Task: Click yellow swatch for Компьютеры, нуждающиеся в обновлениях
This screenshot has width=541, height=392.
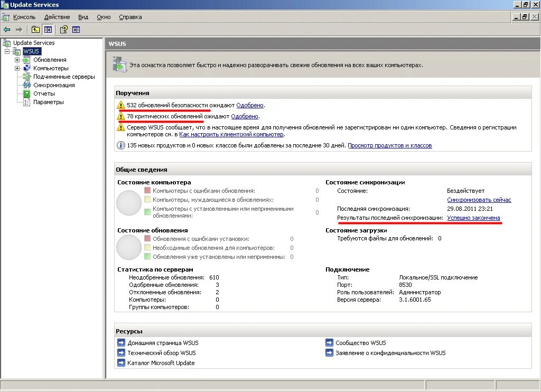Action: [147, 200]
